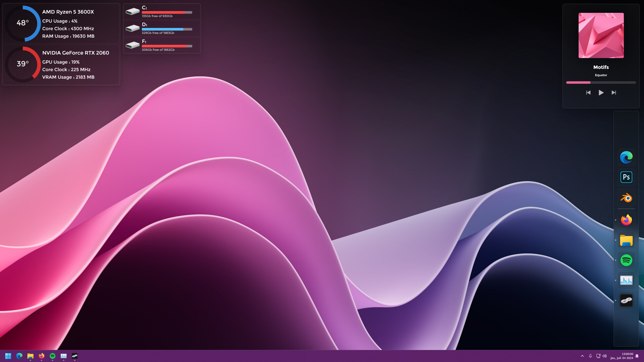This screenshot has width=644, height=362.
Task: Skip to the next track
Action: pyautogui.click(x=614, y=93)
